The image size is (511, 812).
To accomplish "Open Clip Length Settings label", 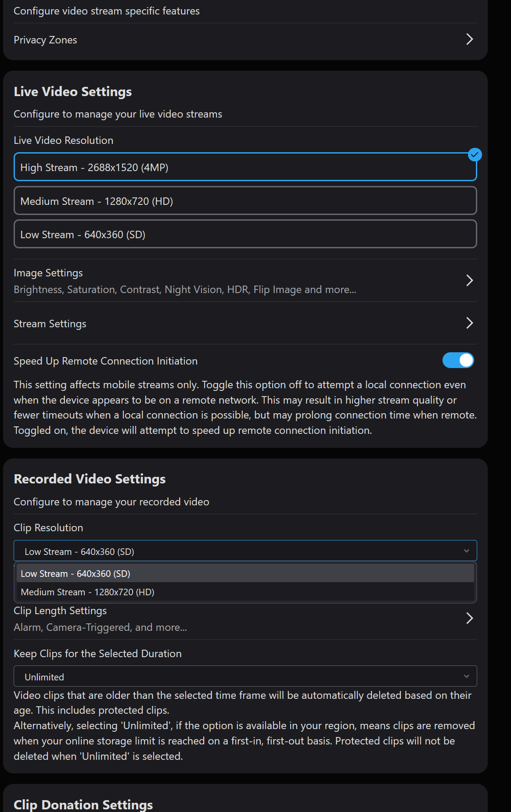I will [60, 611].
